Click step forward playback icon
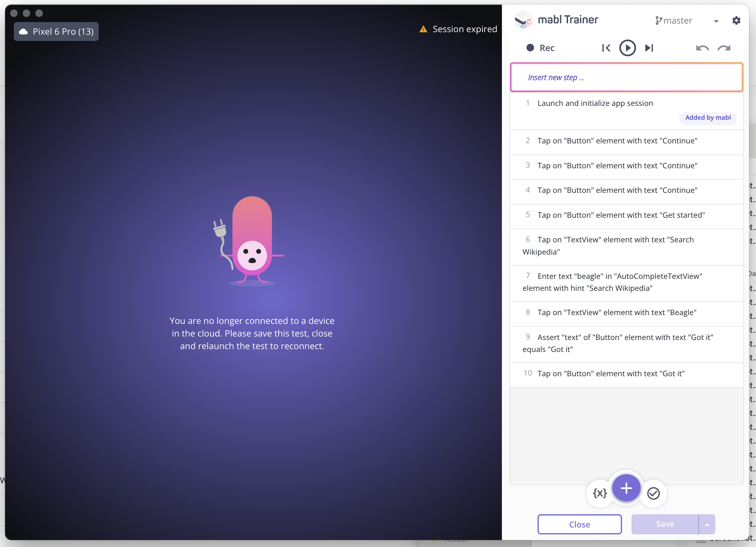Screen dimensions: 756x547 coord(649,48)
